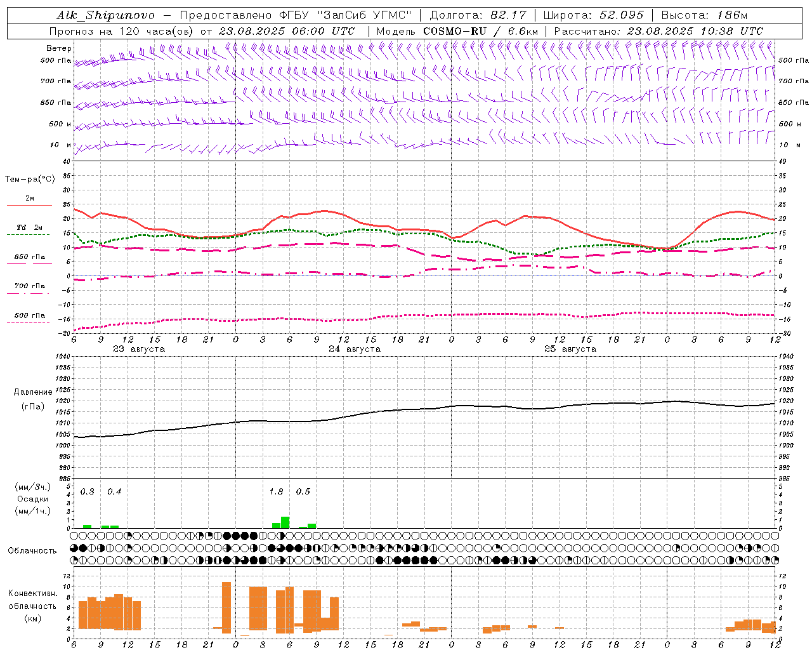
Task: Click the Модель COSMO-RU / 6.6км label
Action: [457, 31]
